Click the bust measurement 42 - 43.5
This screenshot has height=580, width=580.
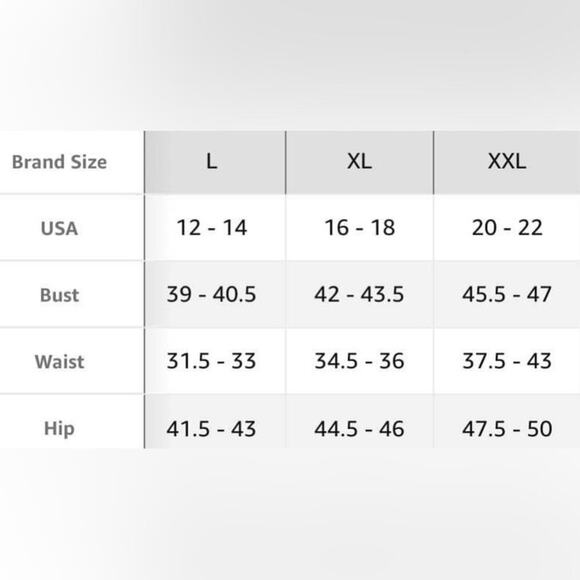click(359, 294)
